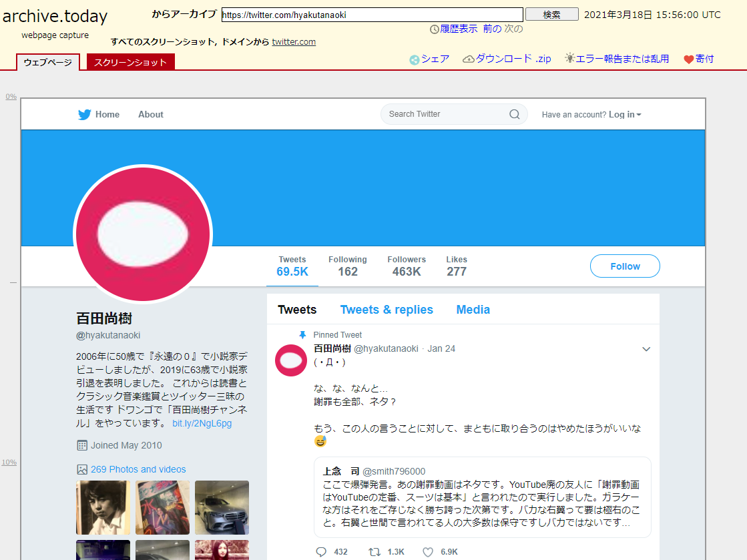
Task: Click the @hyakutanaoki handle under profile name
Action: coord(108,335)
